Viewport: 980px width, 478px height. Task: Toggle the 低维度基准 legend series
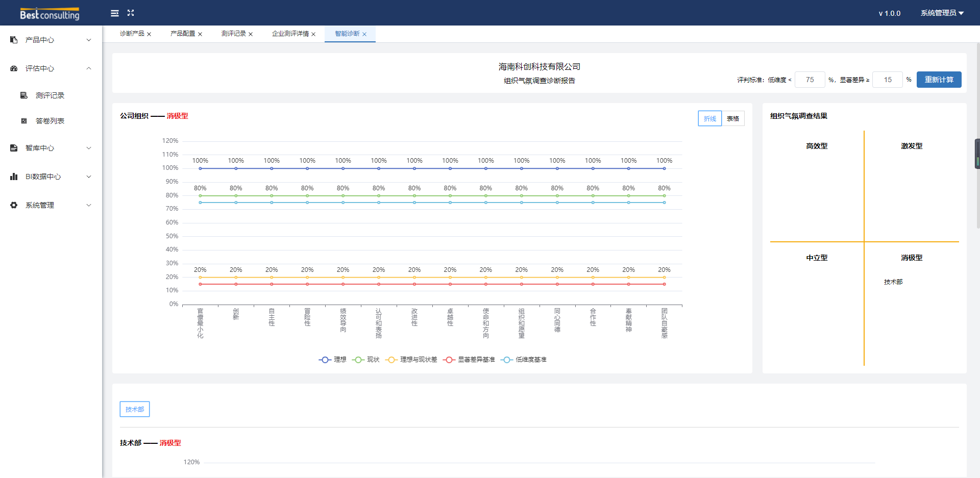click(524, 360)
